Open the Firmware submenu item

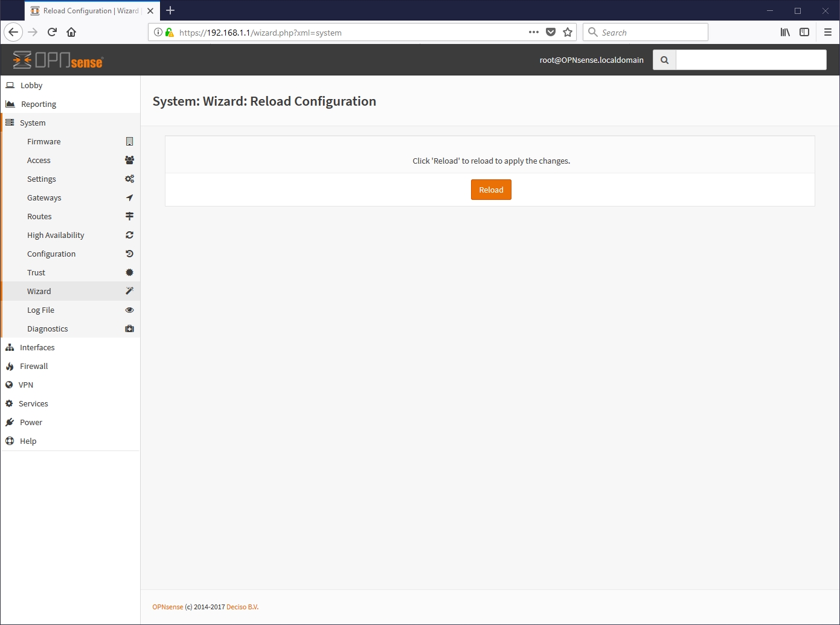(44, 141)
